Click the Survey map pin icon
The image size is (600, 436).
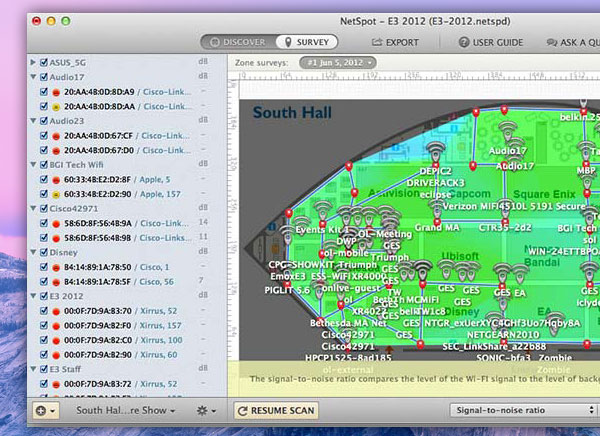[x=288, y=42]
